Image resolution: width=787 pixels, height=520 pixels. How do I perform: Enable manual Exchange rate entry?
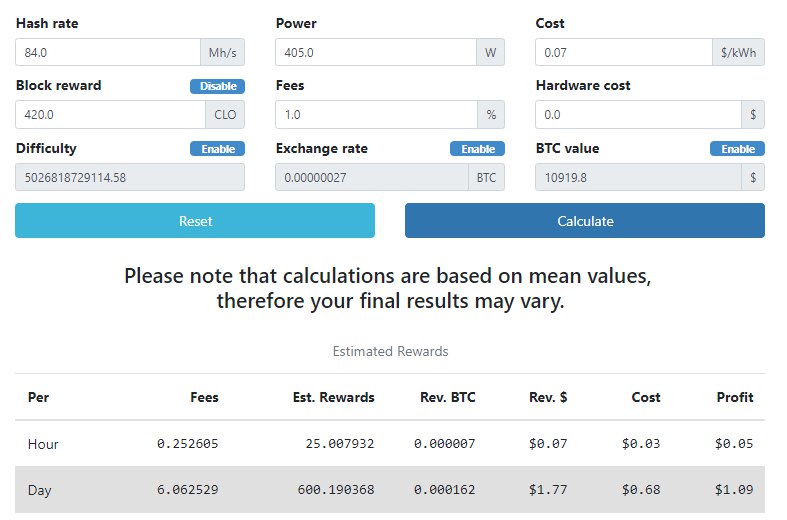[477, 149]
